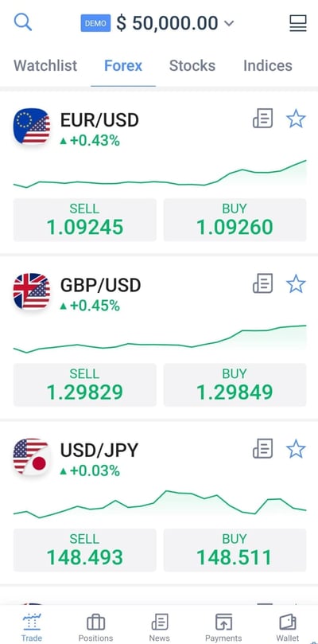Go to Positions briefcase icon
The height and width of the screenshot is (644, 318).
(95, 623)
